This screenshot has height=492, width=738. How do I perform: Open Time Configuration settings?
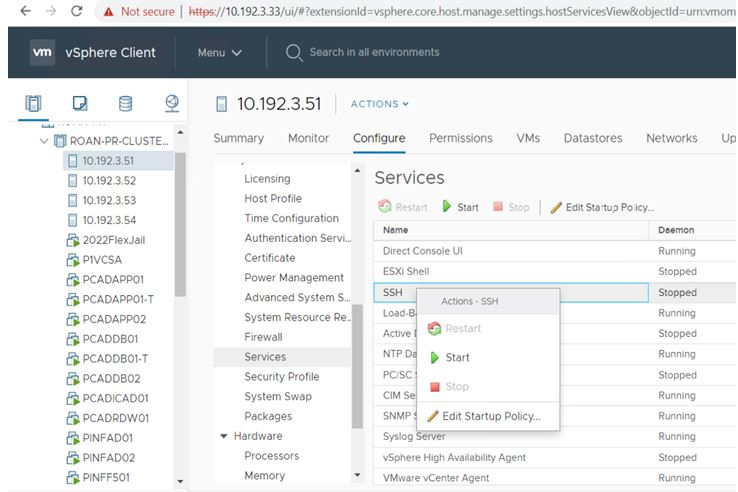point(291,218)
